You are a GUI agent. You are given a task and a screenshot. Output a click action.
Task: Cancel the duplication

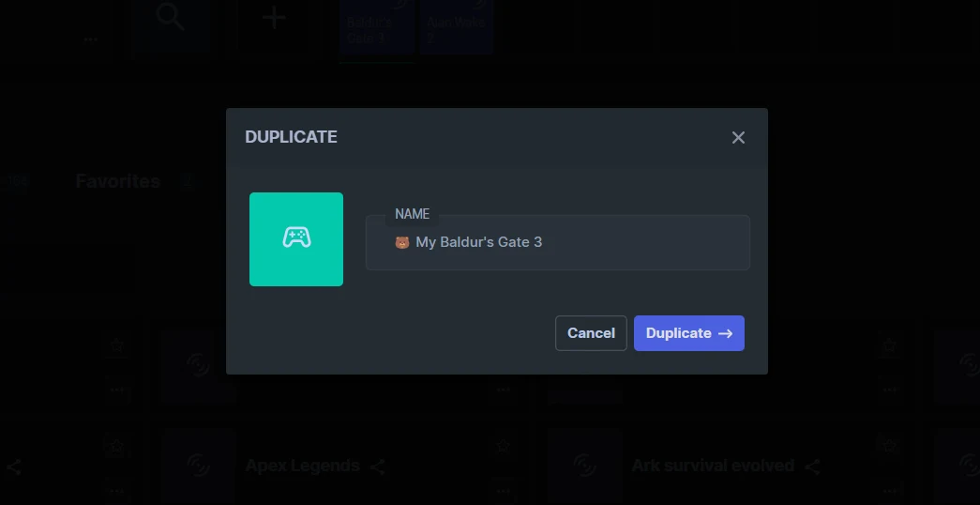591,333
